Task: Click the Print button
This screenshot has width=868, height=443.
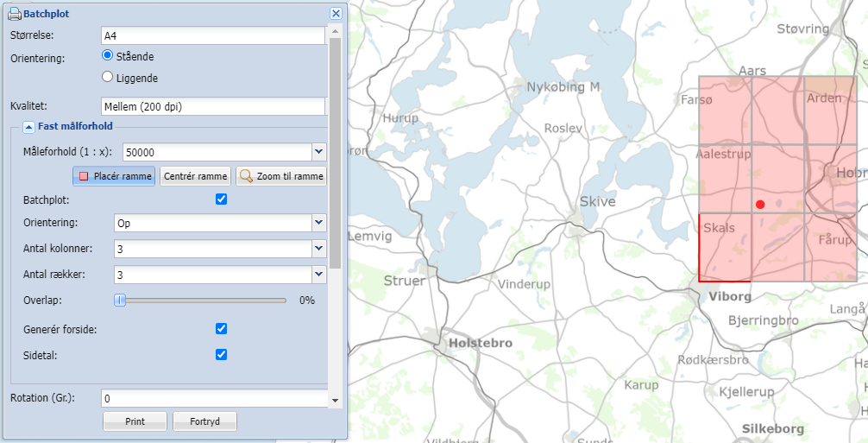Action: [x=135, y=421]
